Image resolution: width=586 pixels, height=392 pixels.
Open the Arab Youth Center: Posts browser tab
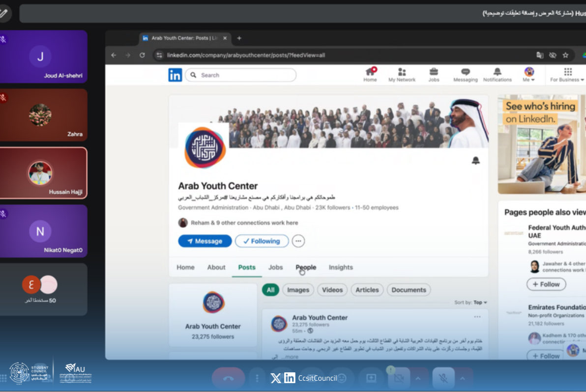click(x=185, y=38)
